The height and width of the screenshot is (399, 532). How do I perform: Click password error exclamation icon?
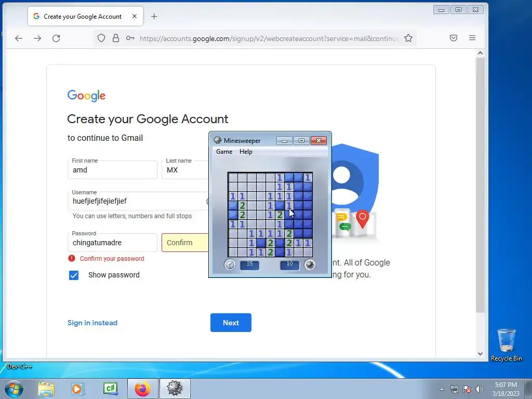72,259
